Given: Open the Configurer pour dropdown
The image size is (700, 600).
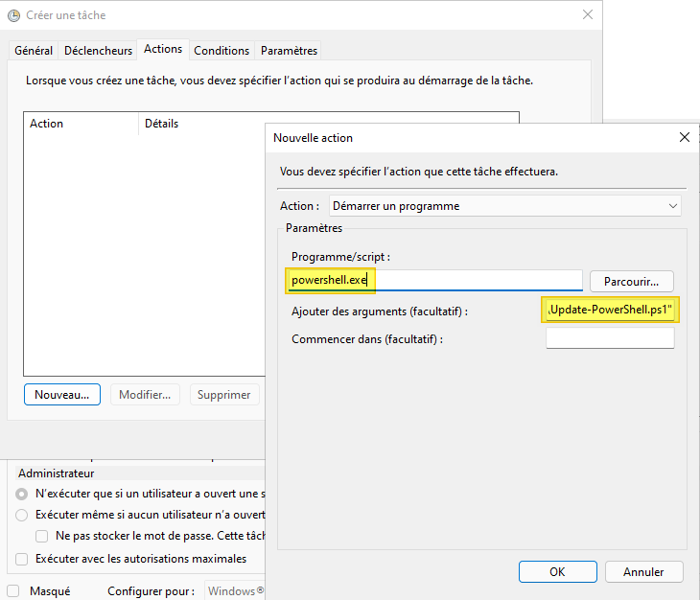Looking at the screenshot, I should tap(236, 591).
